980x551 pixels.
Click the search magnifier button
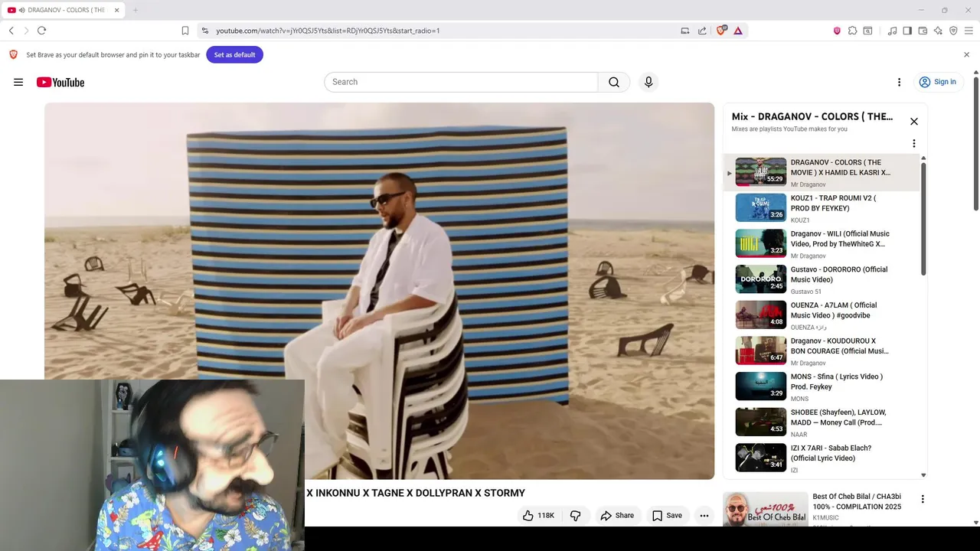coord(614,82)
